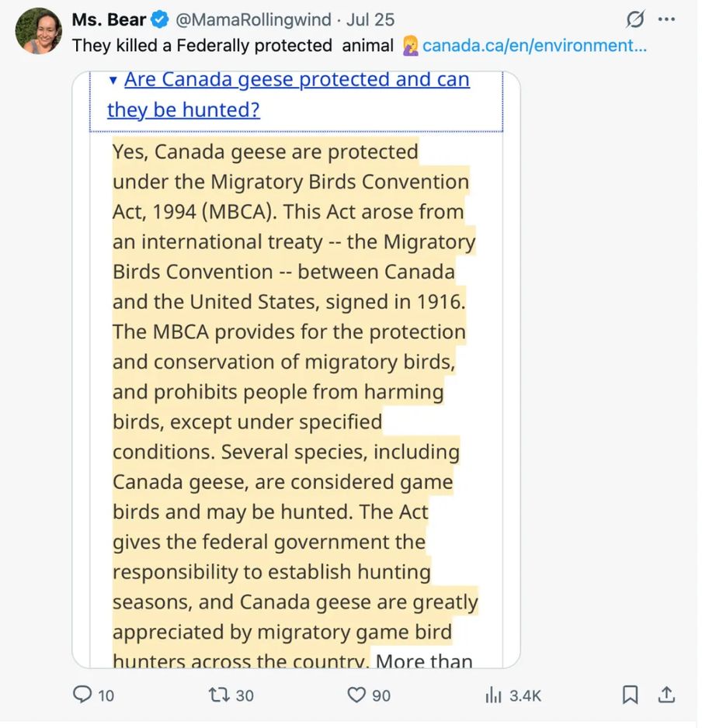
Task: Bookmark this tweet
Action: (x=631, y=695)
